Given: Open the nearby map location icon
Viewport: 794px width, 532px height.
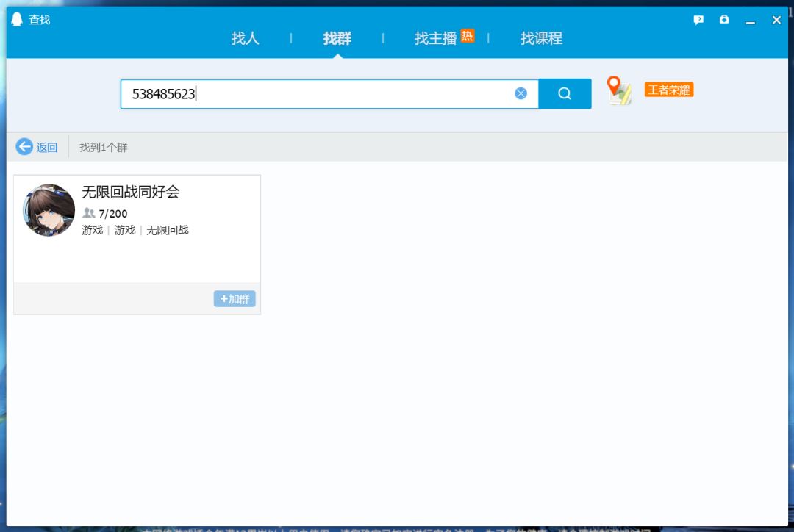Looking at the screenshot, I should pos(619,90).
